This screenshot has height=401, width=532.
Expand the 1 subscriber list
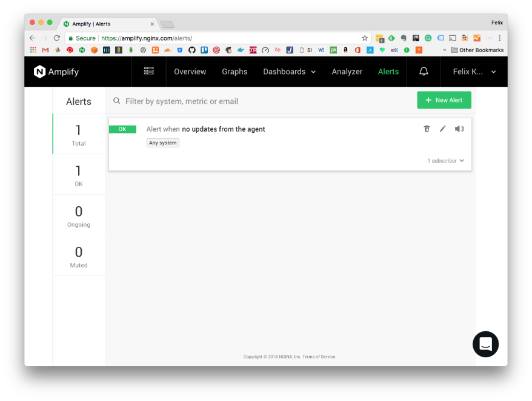click(446, 161)
